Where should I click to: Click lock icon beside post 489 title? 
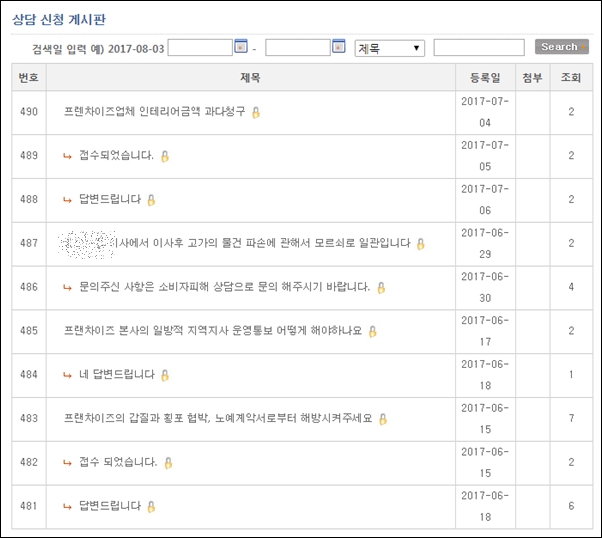[x=165, y=156]
